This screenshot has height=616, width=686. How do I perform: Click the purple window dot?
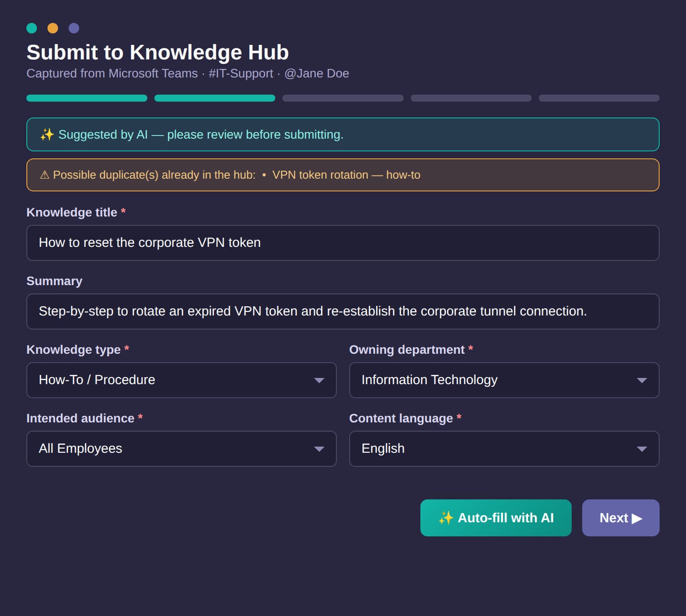click(74, 28)
